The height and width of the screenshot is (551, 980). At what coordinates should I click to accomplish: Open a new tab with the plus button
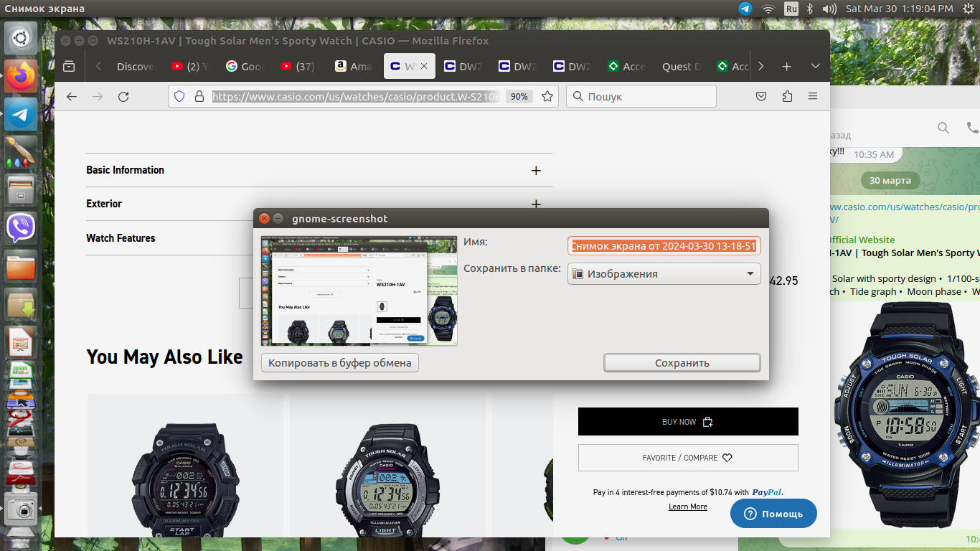click(x=787, y=66)
